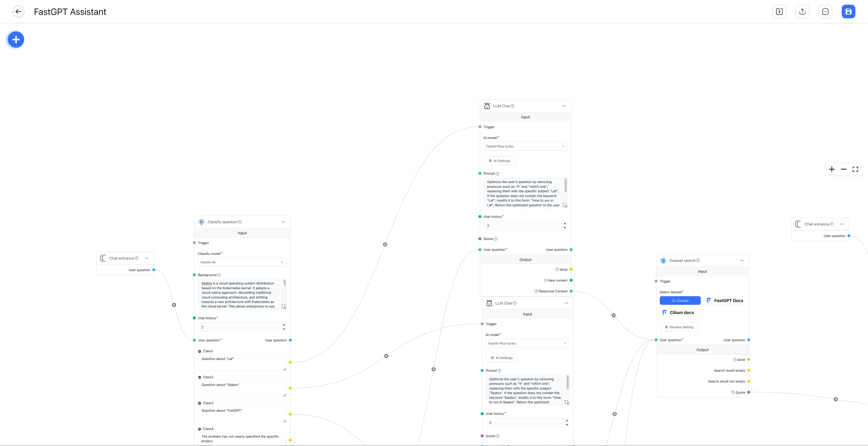
Task: Zoom in with canvas plus control
Action: pyautogui.click(x=832, y=169)
